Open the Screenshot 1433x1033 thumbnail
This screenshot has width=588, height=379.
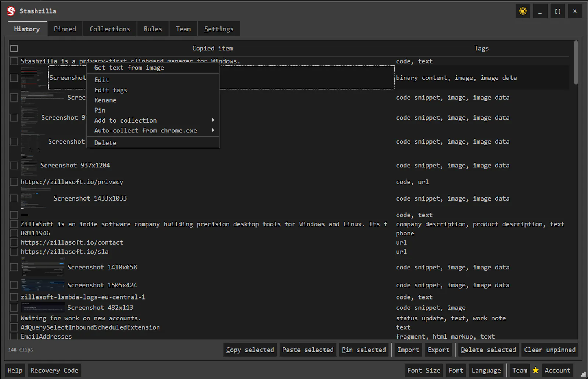[36, 198]
